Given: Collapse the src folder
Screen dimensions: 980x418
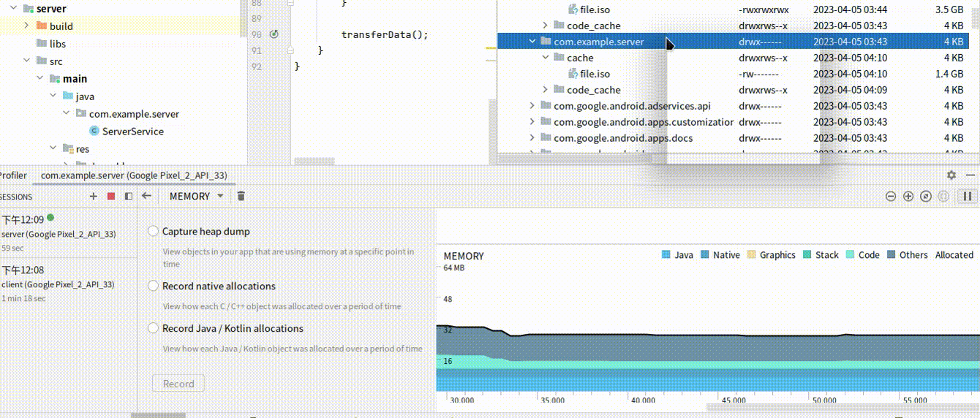Looking at the screenshot, I should click(x=26, y=61).
